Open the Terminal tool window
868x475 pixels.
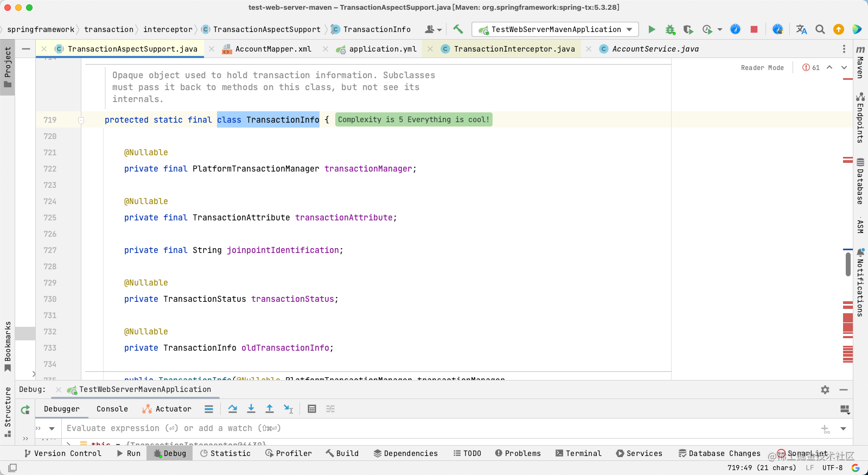tap(578, 453)
